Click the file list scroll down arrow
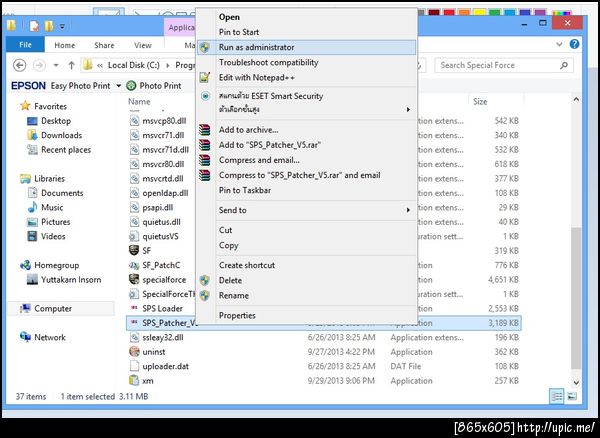The width and height of the screenshot is (600, 438). pyautogui.click(x=576, y=382)
